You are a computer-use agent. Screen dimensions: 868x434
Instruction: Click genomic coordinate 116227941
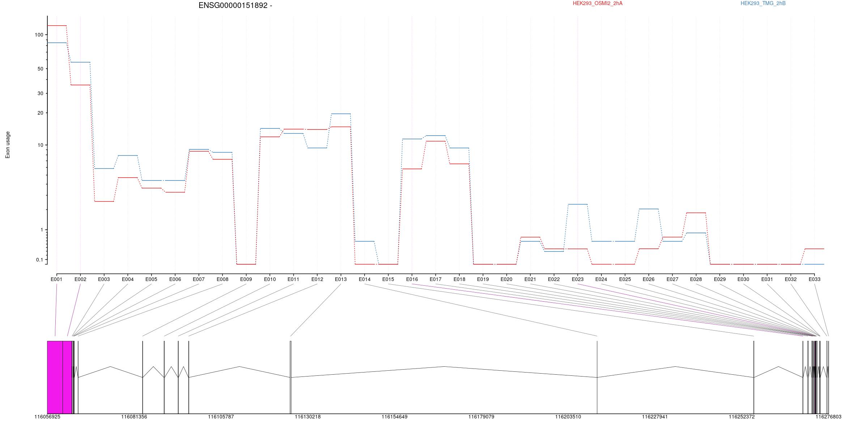(x=655, y=417)
